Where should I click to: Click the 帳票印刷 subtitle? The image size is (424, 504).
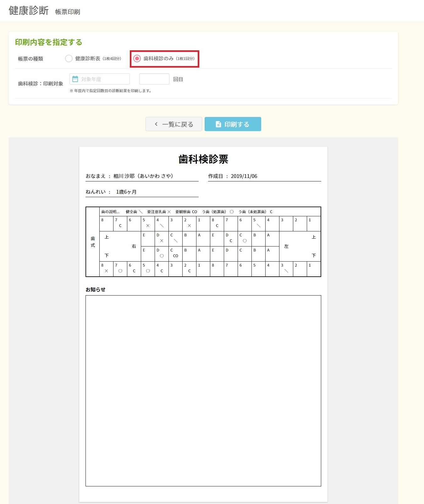[68, 12]
